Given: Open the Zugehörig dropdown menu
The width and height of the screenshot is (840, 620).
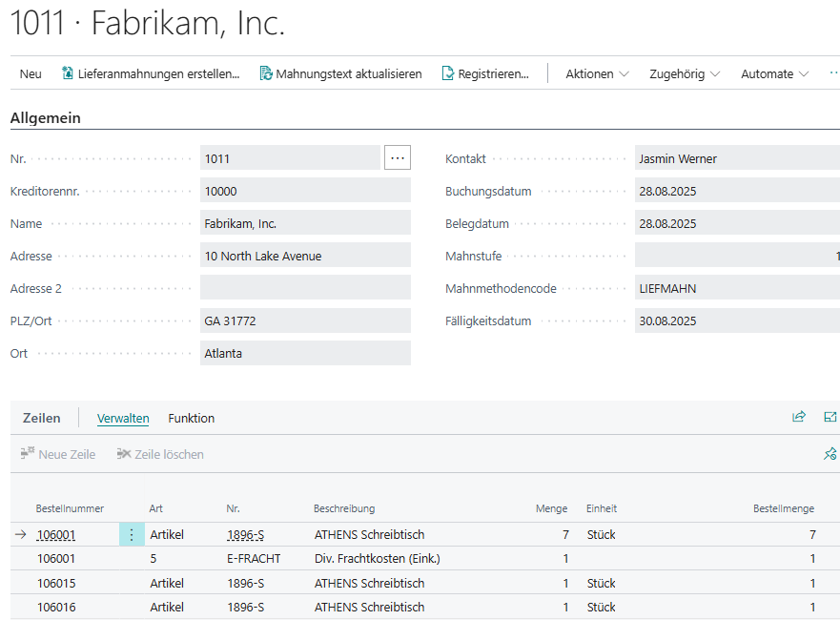Looking at the screenshot, I should coord(684,73).
